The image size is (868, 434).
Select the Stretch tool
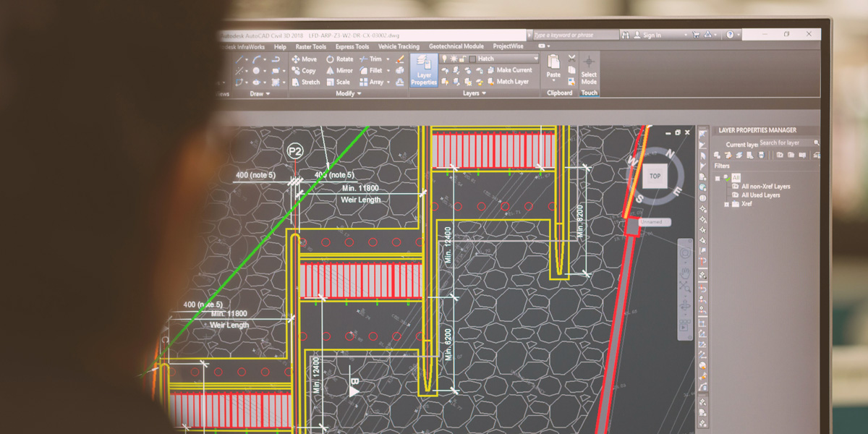pos(305,82)
